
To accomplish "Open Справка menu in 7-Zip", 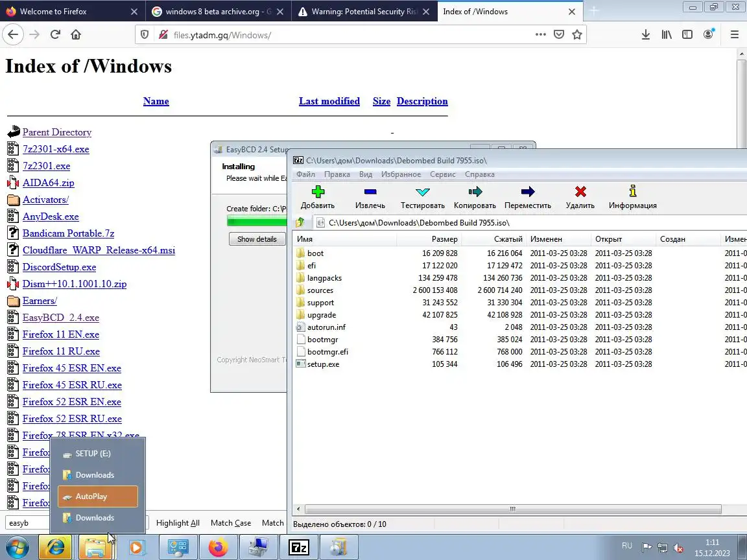I will (x=479, y=174).
